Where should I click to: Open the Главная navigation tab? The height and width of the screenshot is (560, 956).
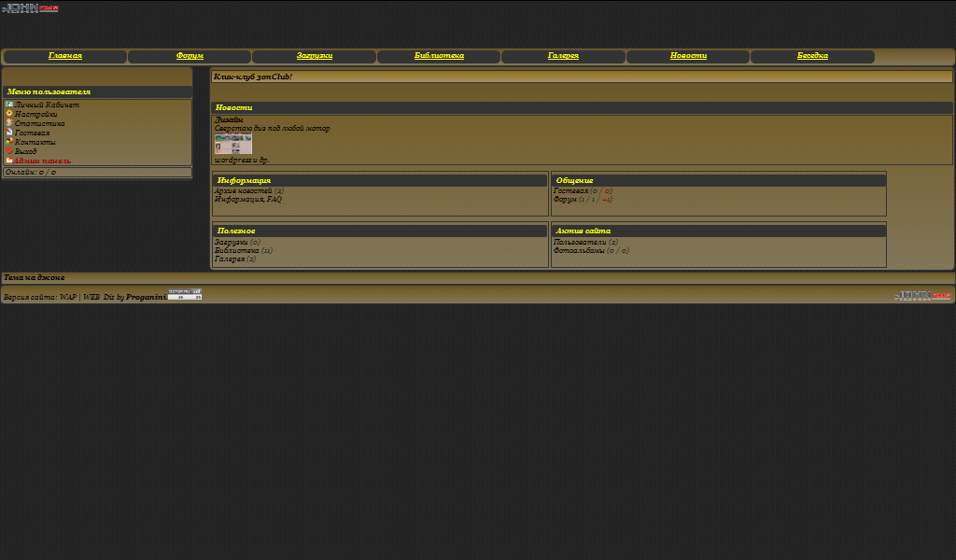click(x=65, y=56)
